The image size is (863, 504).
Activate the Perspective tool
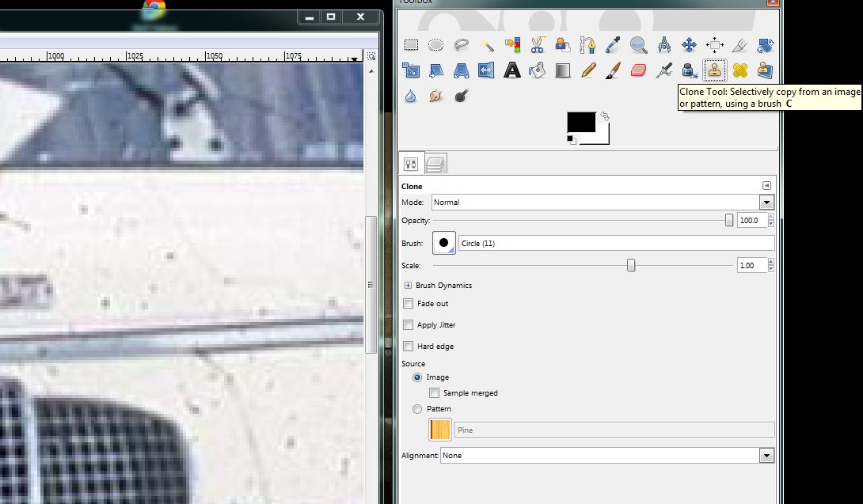pyautogui.click(x=462, y=70)
